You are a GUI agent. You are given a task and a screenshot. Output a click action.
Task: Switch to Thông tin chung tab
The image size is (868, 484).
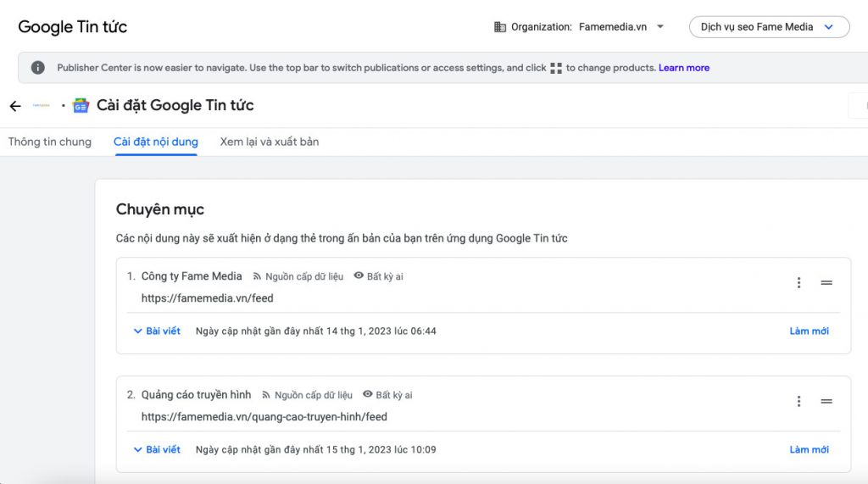50,142
